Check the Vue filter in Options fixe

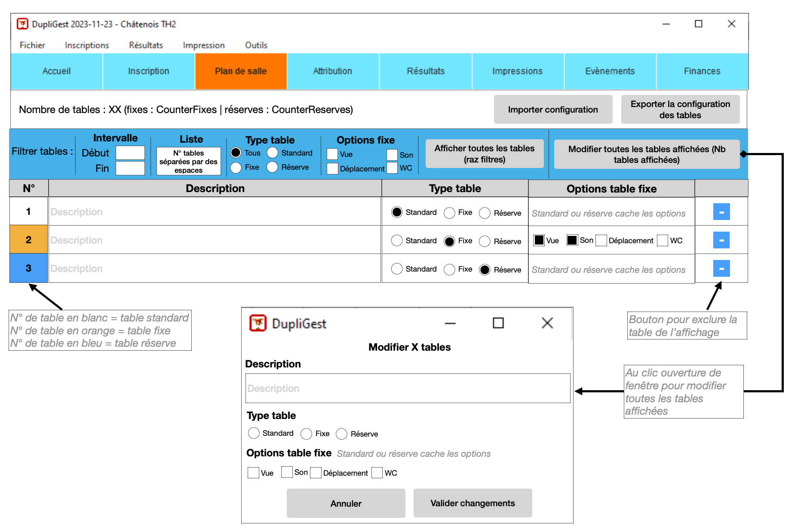click(332, 154)
